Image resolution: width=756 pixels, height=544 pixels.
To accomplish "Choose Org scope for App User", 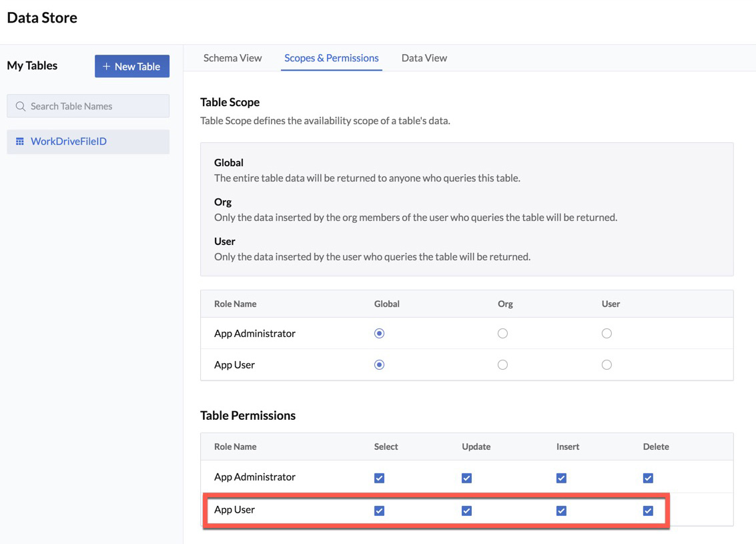I will pos(502,365).
